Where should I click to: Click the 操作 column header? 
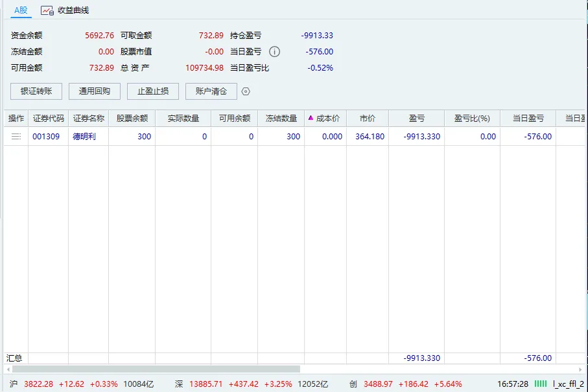click(x=16, y=119)
